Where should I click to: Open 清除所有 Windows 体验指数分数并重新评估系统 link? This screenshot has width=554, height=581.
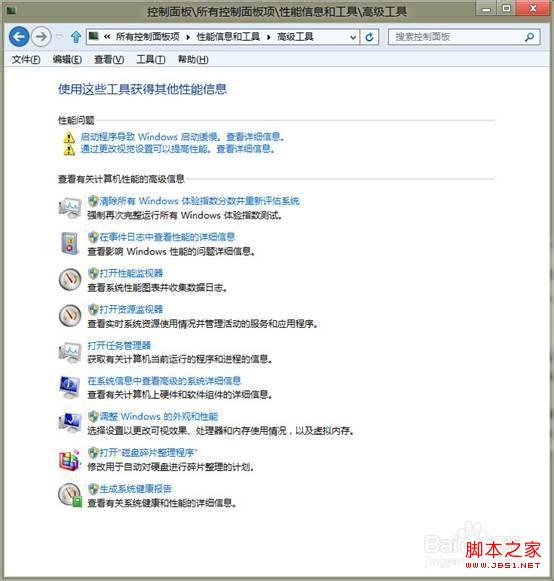pyautogui.click(x=199, y=201)
